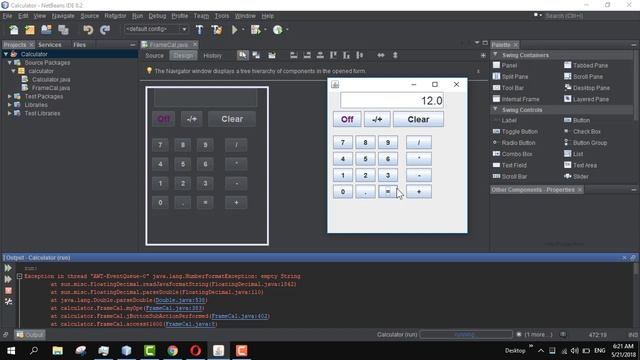Open the FrameCal.java:402 stack trace link
This screenshot has height=360, width=640.
click(240, 316)
